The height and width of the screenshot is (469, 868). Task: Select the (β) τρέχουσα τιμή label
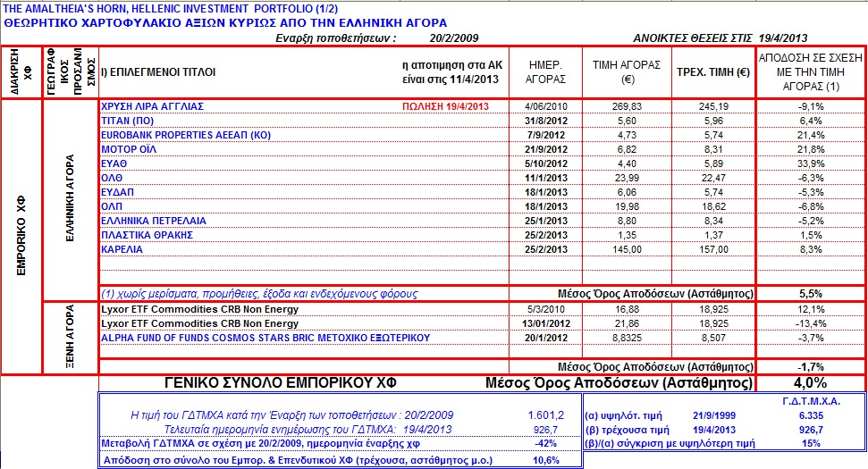pyautogui.click(x=627, y=430)
